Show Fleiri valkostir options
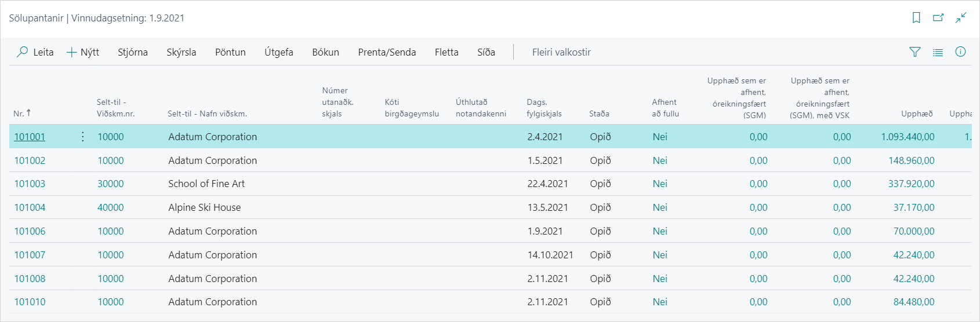 561,52
